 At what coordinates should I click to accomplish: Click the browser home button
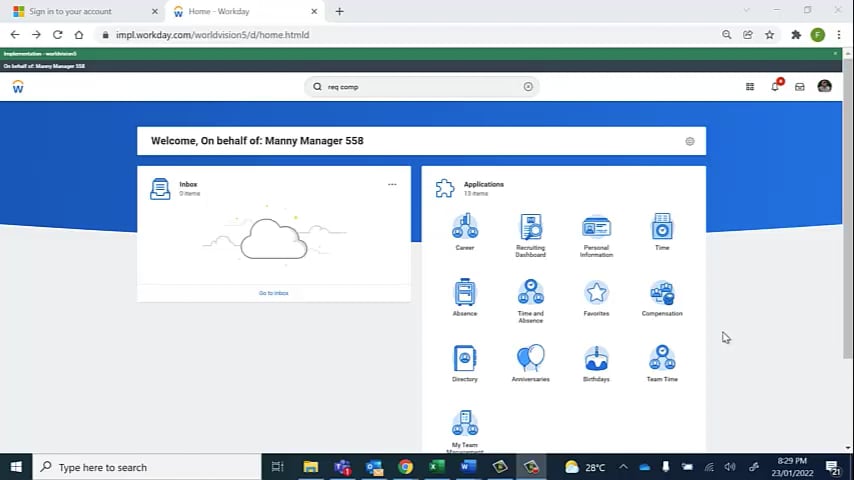79,35
